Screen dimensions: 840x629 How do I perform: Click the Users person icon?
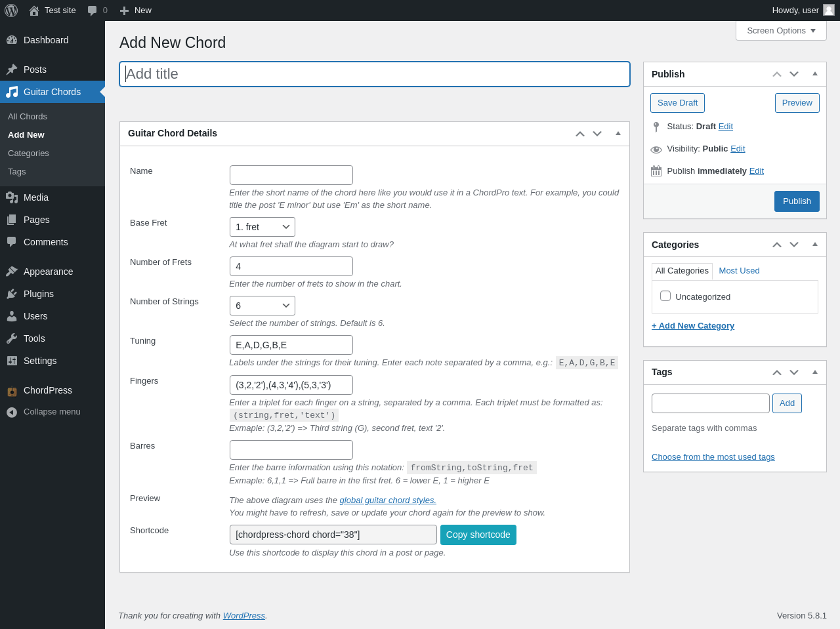12,316
